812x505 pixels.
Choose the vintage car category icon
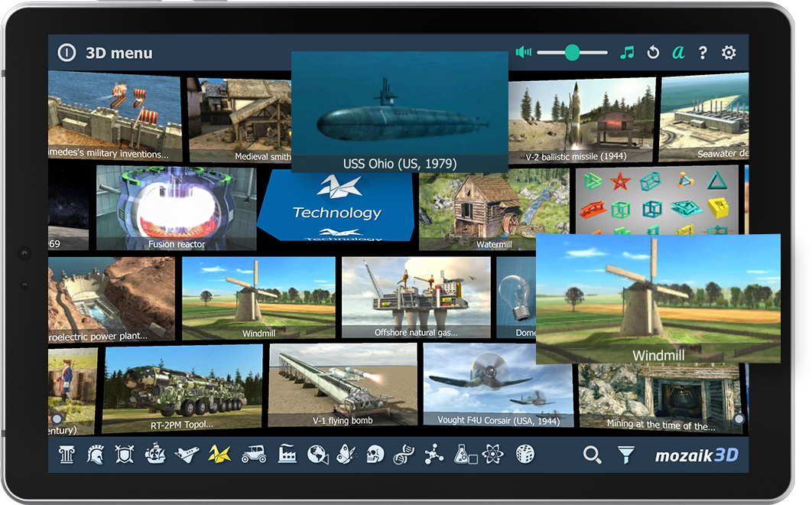[253, 454]
